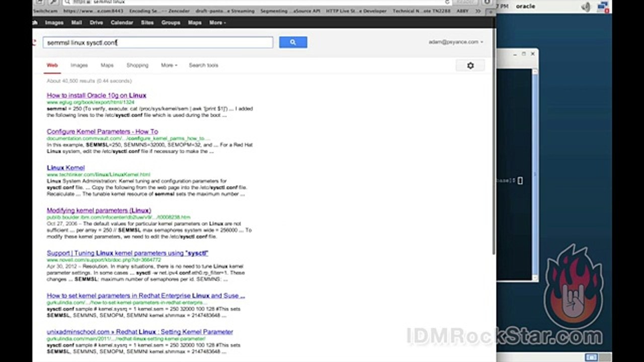Click the blue Google search magnifier button
The height and width of the screenshot is (362, 644).
293,42
